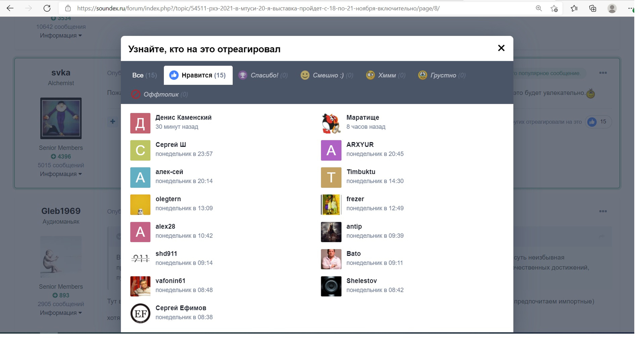
Task: Open the Хммм (0) tab
Action: click(386, 75)
